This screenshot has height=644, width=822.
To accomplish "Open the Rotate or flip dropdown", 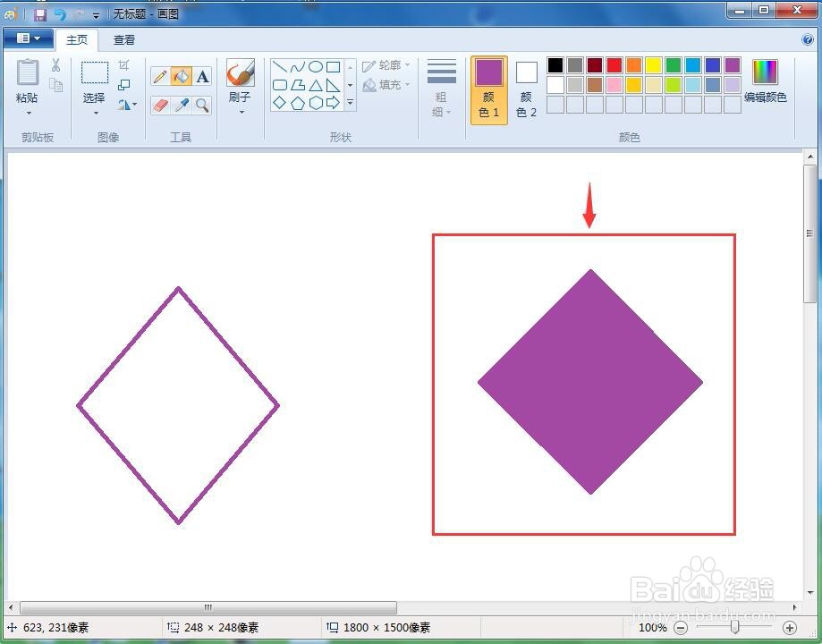I will 127,105.
